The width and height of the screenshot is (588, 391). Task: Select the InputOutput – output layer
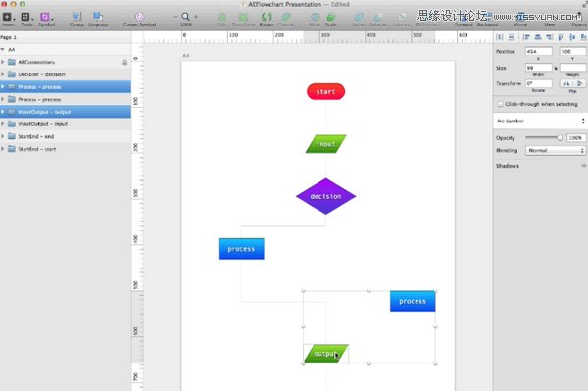tap(66, 112)
